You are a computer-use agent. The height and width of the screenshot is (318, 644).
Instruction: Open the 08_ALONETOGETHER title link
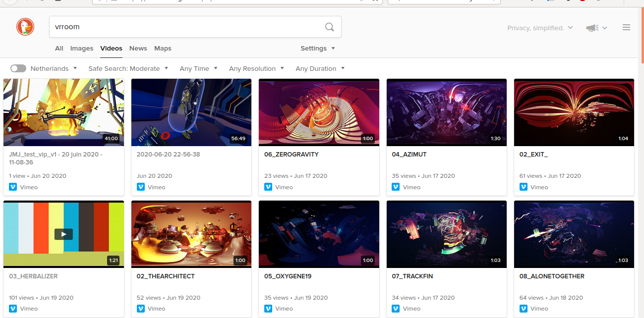point(552,276)
